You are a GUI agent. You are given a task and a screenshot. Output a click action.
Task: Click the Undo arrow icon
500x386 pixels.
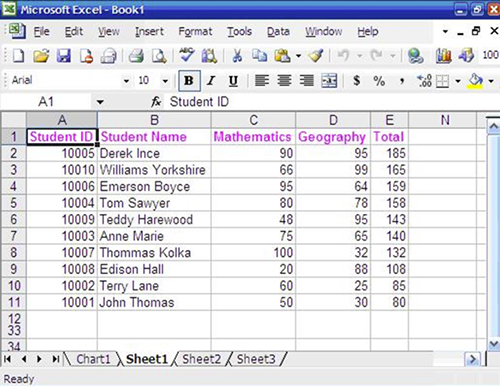pos(343,55)
